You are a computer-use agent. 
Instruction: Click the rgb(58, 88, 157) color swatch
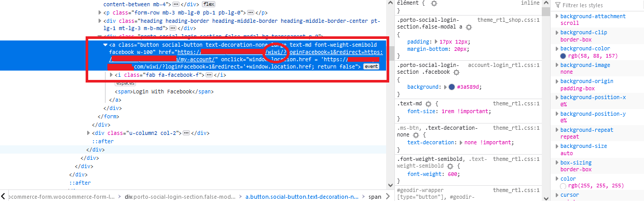click(564, 56)
